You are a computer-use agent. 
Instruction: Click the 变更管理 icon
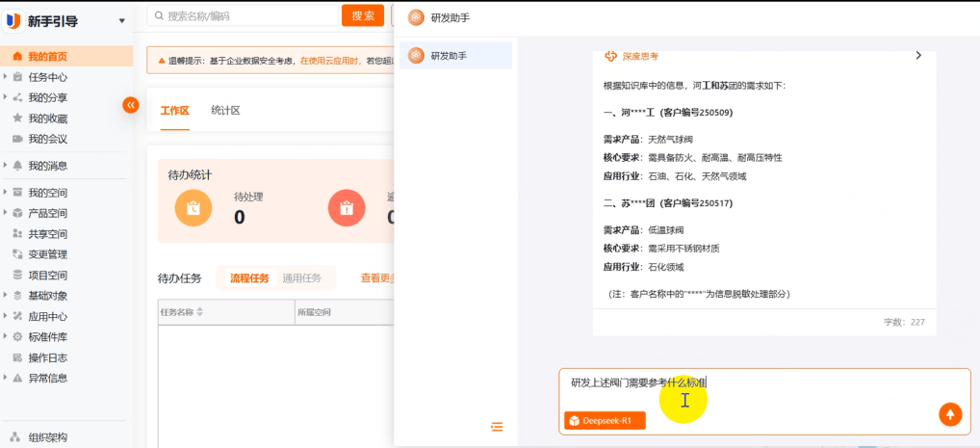[17, 254]
